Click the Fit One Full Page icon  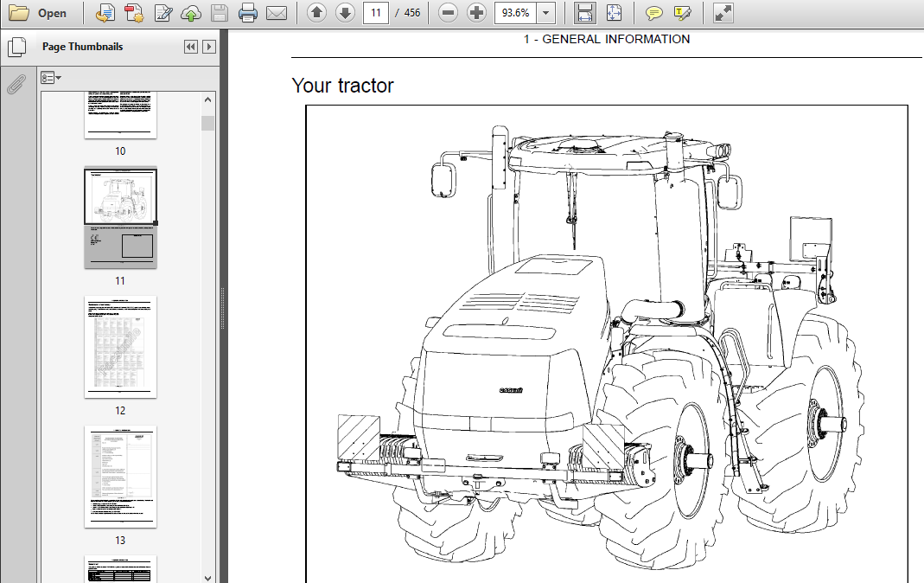[x=614, y=13]
